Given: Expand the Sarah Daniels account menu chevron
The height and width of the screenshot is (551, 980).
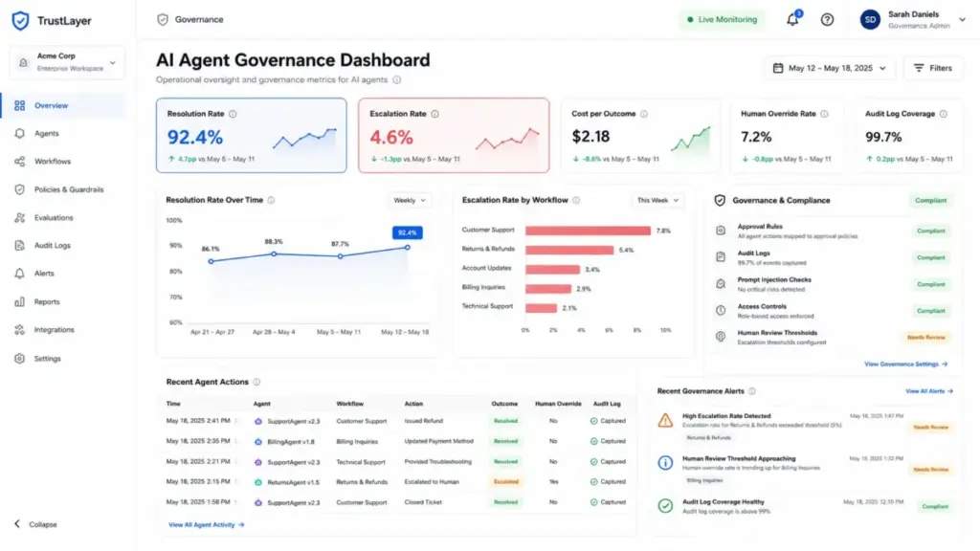Looking at the screenshot, I should 963,20.
